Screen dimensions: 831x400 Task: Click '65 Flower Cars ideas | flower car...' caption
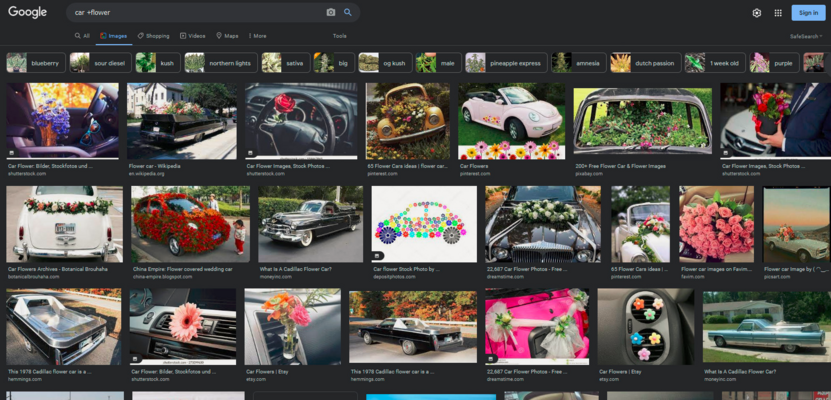coord(407,166)
